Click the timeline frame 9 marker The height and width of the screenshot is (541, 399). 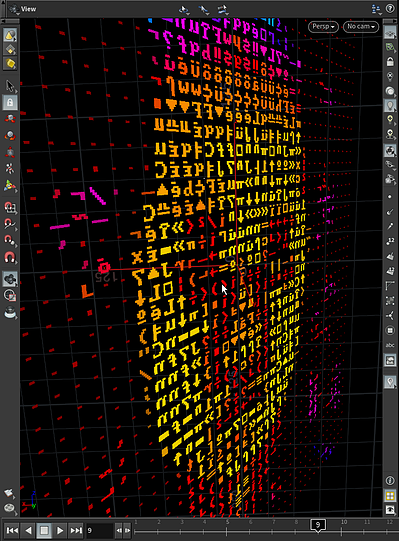tap(318, 525)
